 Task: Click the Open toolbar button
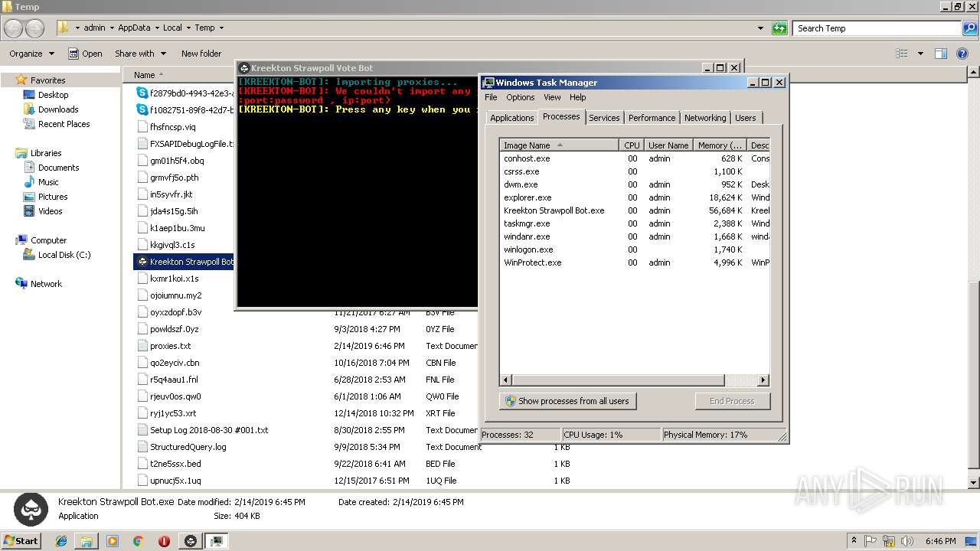click(85, 54)
